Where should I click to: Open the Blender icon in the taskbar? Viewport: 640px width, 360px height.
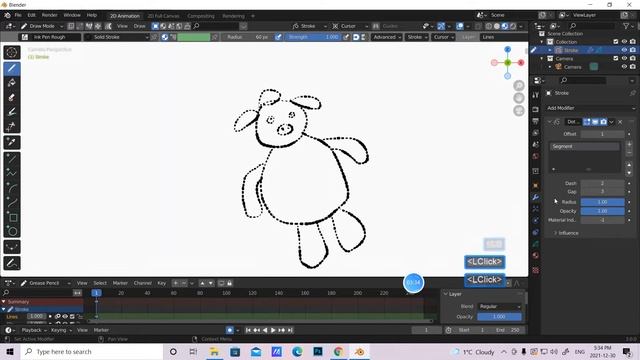click(360, 351)
